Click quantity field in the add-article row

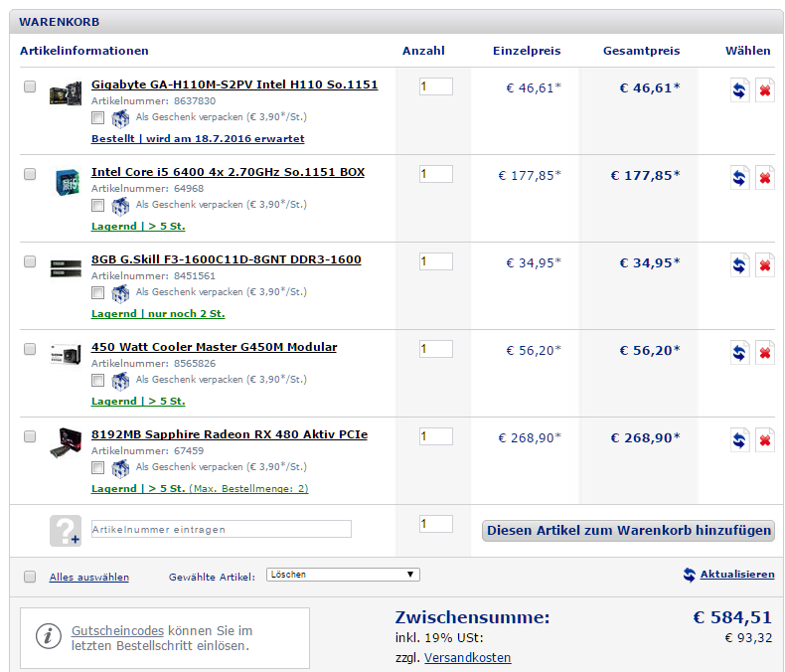pyautogui.click(x=436, y=524)
